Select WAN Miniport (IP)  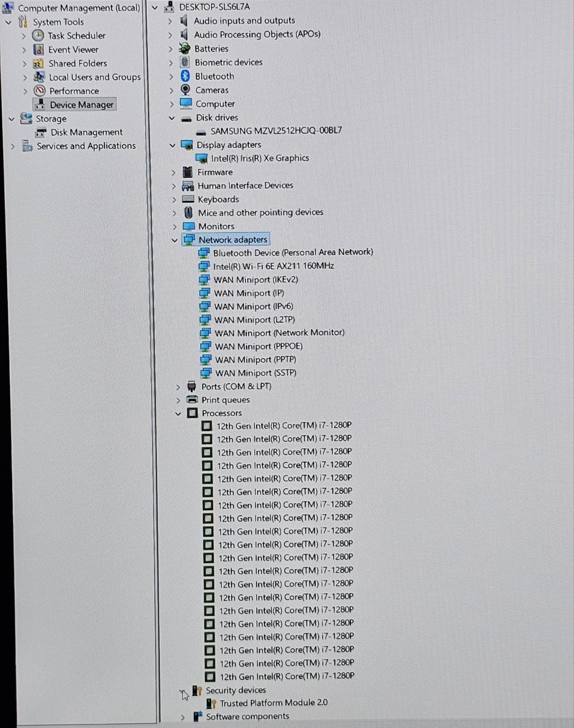pos(249,293)
